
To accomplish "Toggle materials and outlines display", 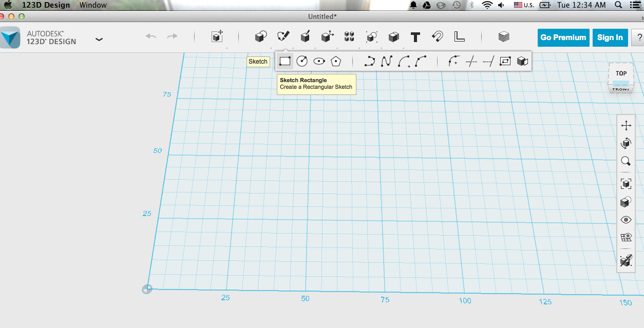I will [x=626, y=202].
